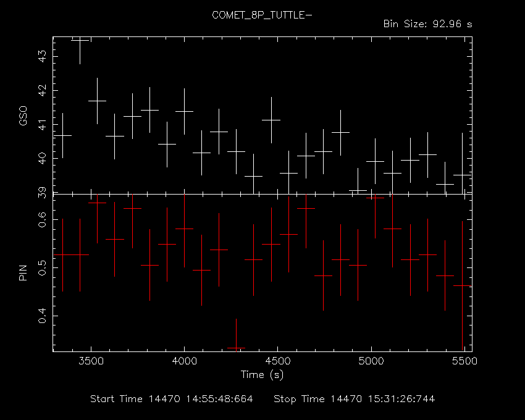Click the PIN y-axis label
Viewport: 525px width, 420px height.
point(23,272)
